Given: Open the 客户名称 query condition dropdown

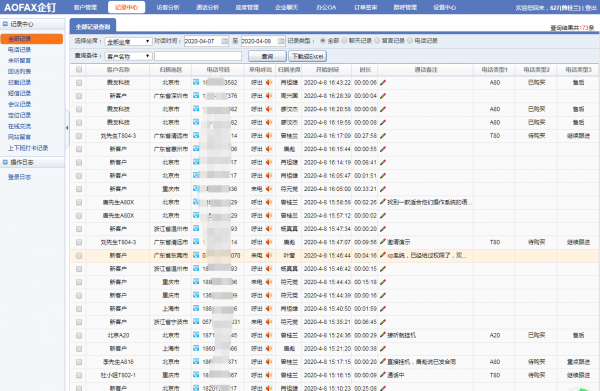Looking at the screenshot, I should pyautogui.click(x=129, y=56).
